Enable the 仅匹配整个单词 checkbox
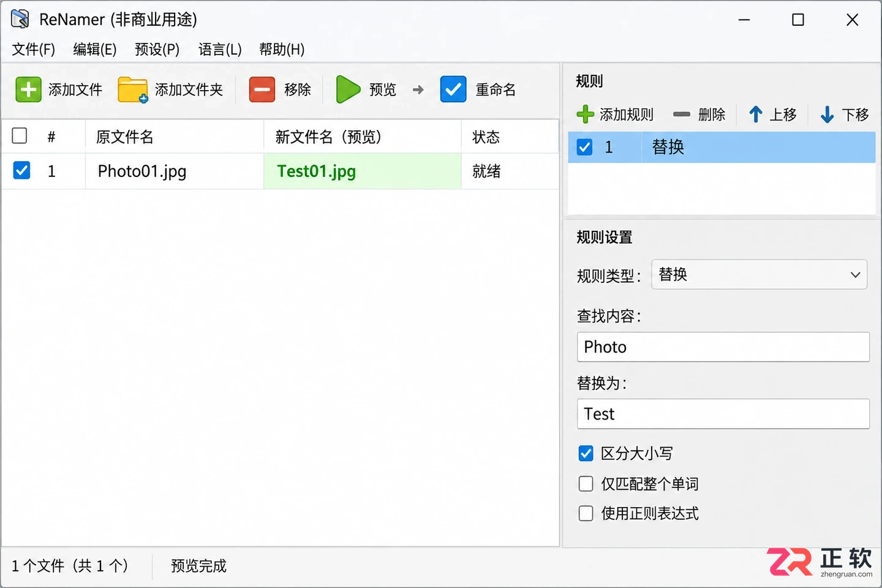882x588 pixels. coord(586,484)
